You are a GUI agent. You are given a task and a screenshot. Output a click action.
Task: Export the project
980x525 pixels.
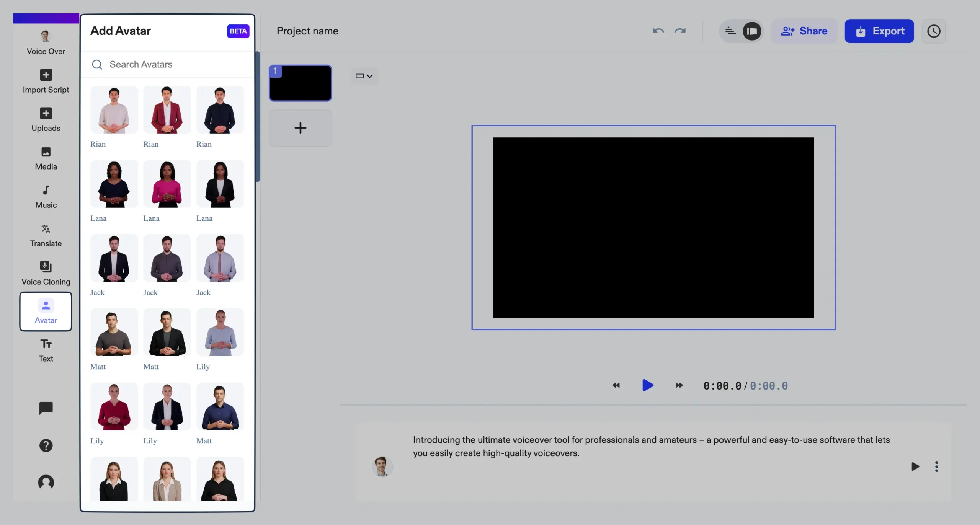click(x=879, y=31)
